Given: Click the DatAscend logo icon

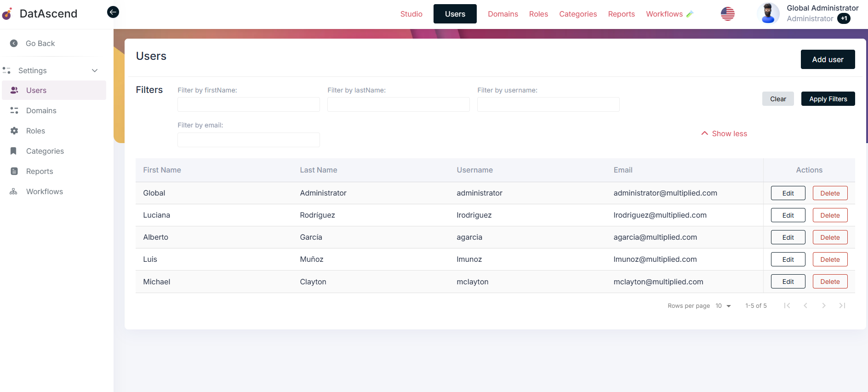Looking at the screenshot, I should click(7, 14).
